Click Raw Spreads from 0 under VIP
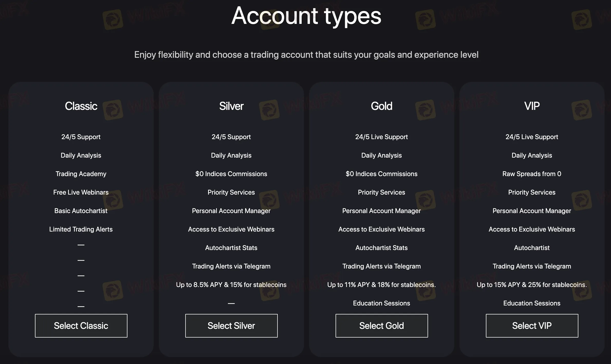Screen dimensions: 611x364 (531, 174)
